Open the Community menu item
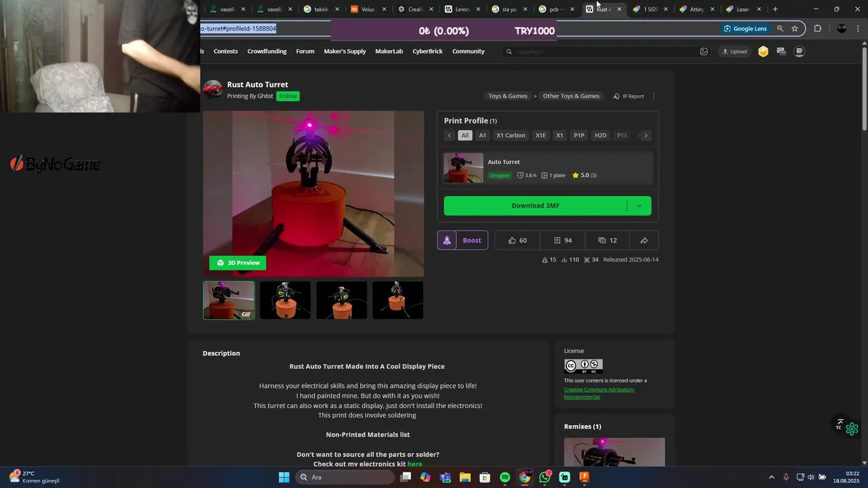 click(x=469, y=52)
